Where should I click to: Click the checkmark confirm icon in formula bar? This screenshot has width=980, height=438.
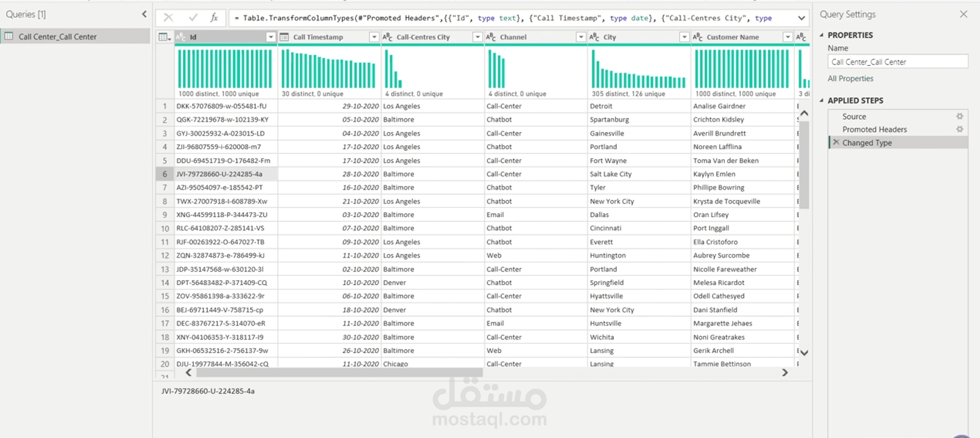[x=193, y=18]
